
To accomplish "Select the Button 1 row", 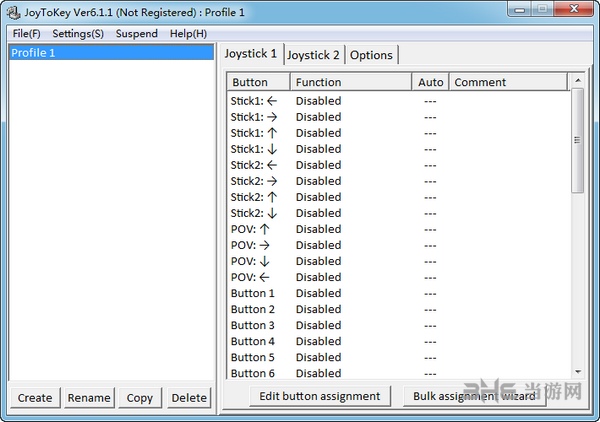I will (398, 293).
